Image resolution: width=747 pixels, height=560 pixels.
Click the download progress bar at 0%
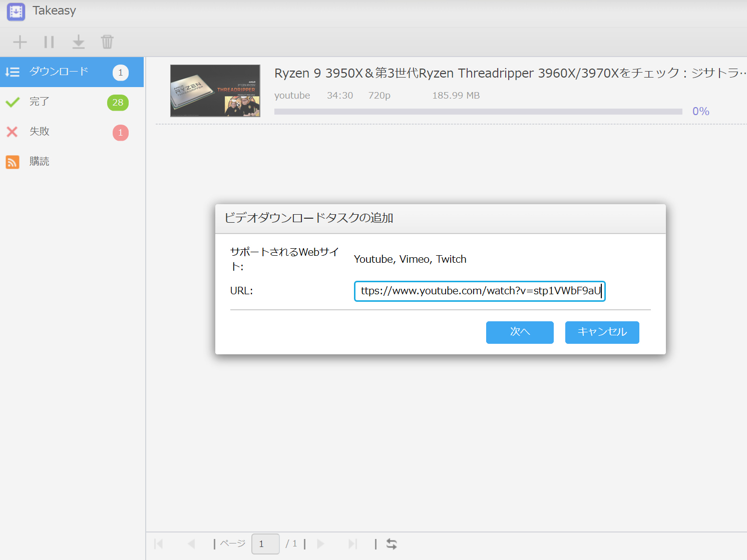click(x=478, y=112)
